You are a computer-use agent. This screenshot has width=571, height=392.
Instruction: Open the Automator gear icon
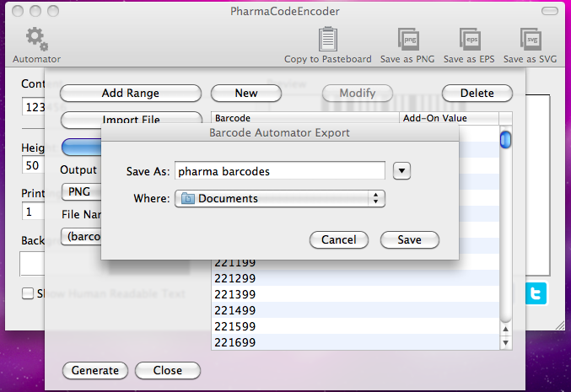pyautogui.click(x=36, y=40)
